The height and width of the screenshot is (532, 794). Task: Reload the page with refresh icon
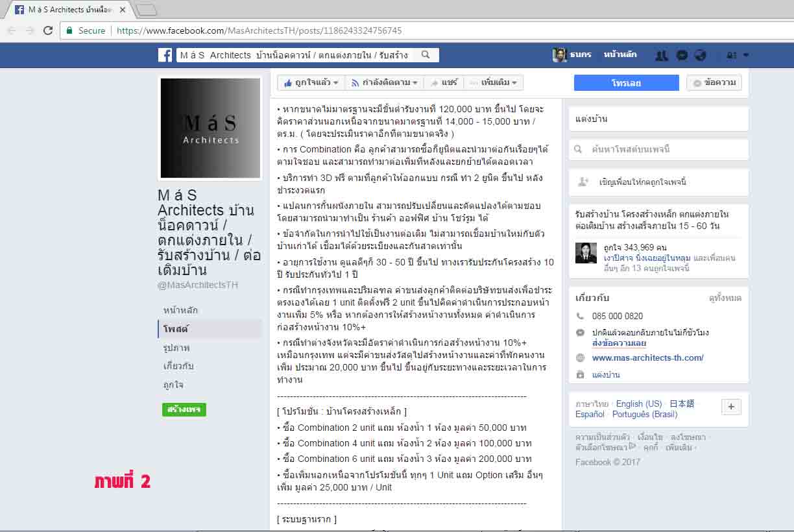48,30
